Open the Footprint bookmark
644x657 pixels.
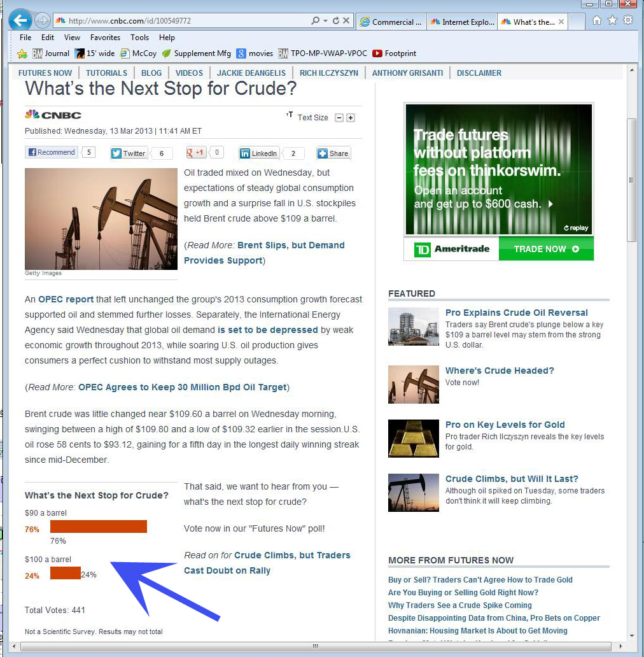click(395, 53)
